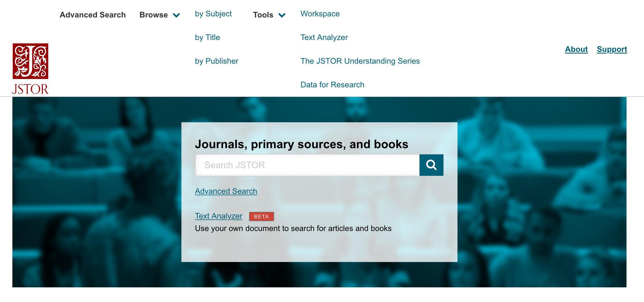Click the magnifying glass search button
Viewport: 644px width, 302px height.
(x=431, y=165)
